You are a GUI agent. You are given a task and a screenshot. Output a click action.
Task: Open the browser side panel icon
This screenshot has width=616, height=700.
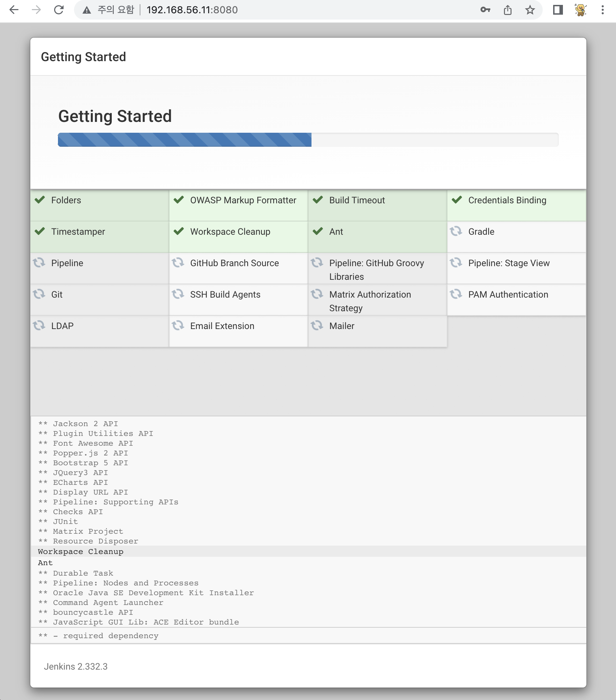click(558, 10)
